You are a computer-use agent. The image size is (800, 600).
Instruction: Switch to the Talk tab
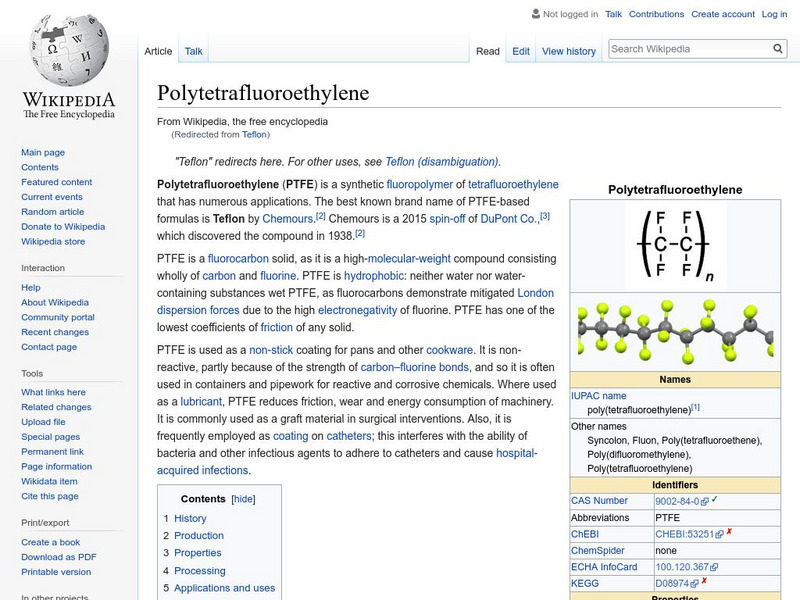[193, 48]
